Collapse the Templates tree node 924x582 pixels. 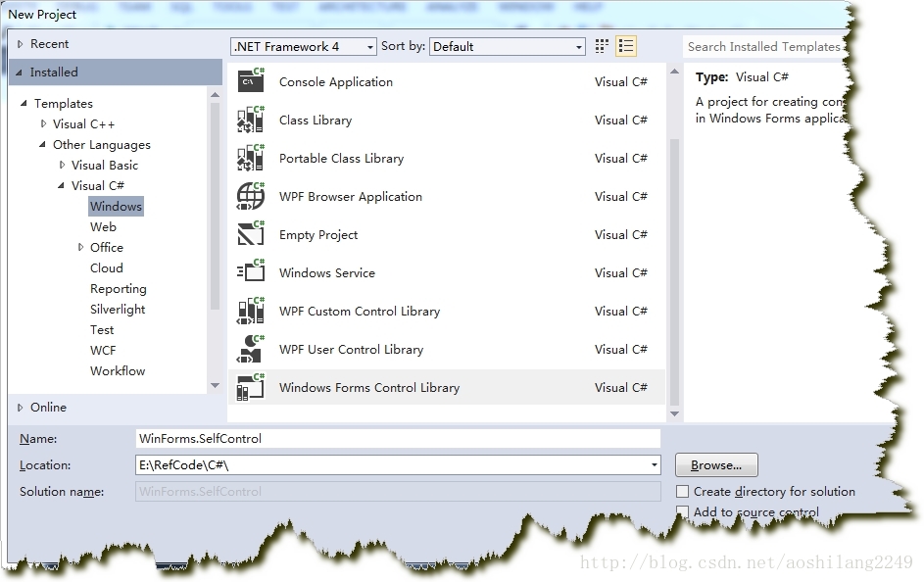click(x=24, y=103)
